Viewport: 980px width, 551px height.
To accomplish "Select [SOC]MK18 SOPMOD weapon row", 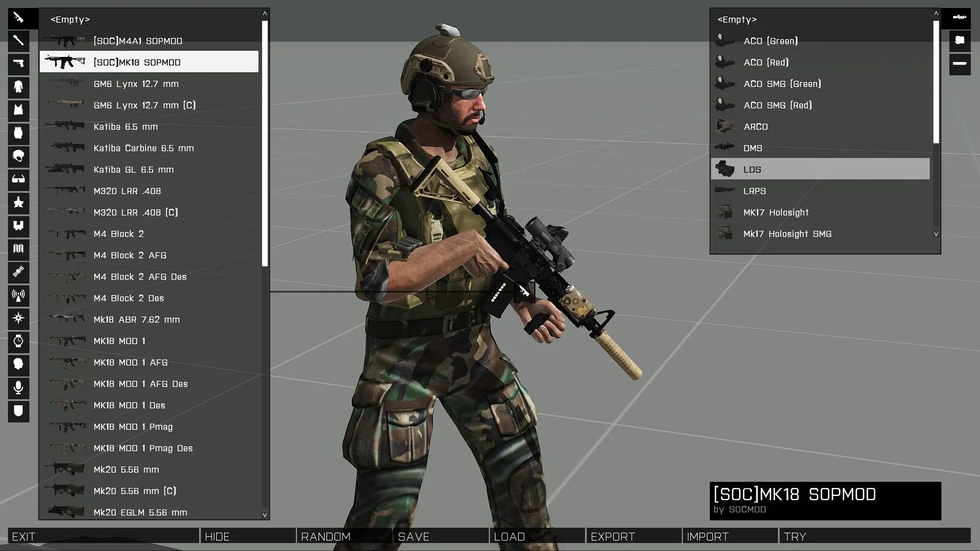I will 149,62.
